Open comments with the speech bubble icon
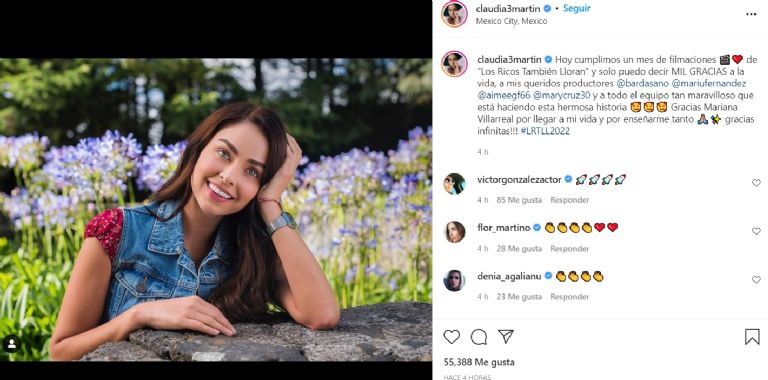This screenshot has height=380, width=768. (x=479, y=337)
